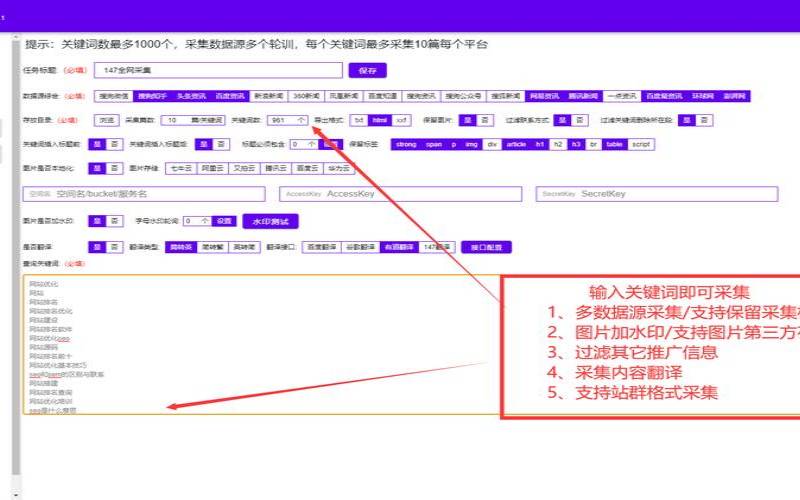Click the 浏览 browse button for storage directory
Image resolution: width=800 pixels, height=500 pixels.
tap(107, 120)
